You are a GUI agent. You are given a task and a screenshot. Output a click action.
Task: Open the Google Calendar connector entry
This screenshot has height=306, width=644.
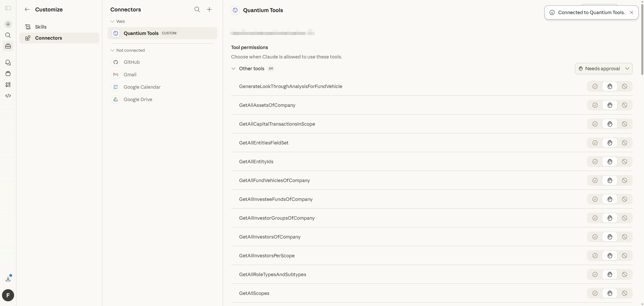[x=162, y=87]
